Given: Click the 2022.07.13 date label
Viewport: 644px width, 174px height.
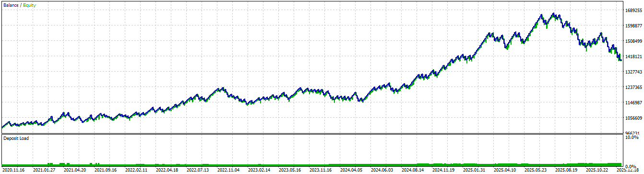Looking at the screenshot, I should click(x=198, y=170).
